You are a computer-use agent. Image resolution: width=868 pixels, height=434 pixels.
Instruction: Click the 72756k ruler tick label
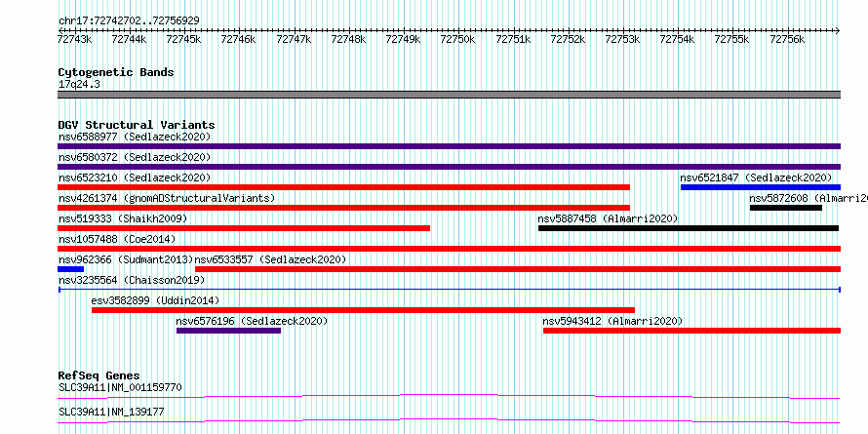pos(787,39)
